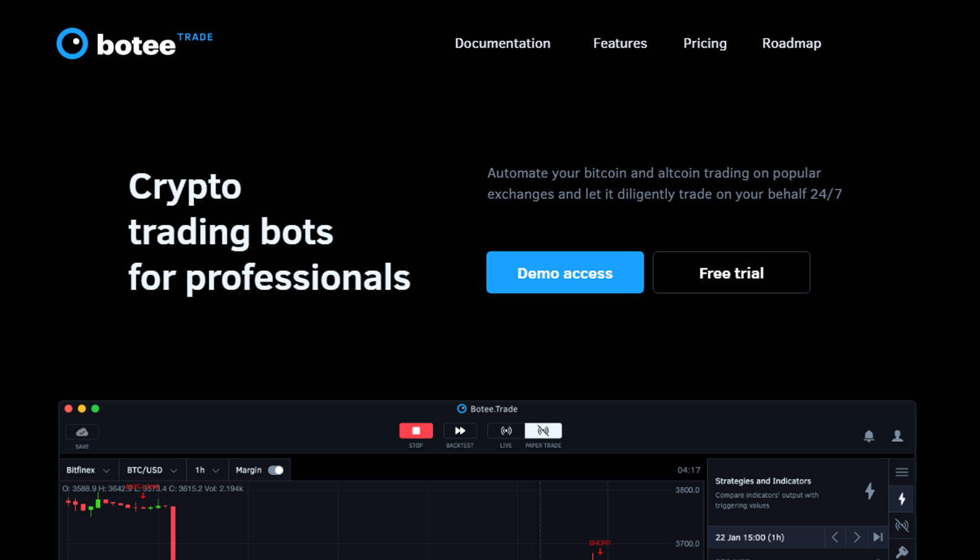Go to the Features section
This screenshot has height=560, width=980.
pos(620,43)
